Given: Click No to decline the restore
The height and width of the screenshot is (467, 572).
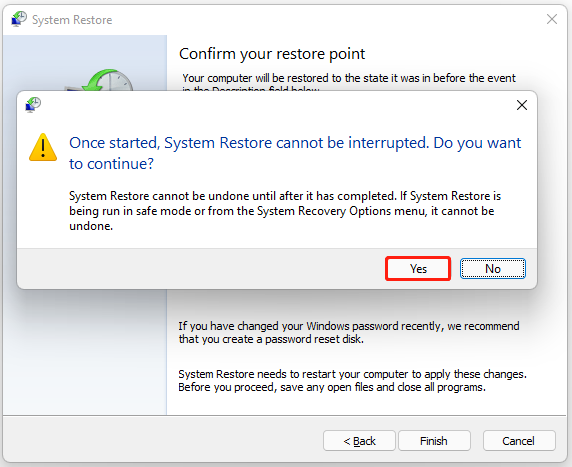Looking at the screenshot, I should click(492, 269).
